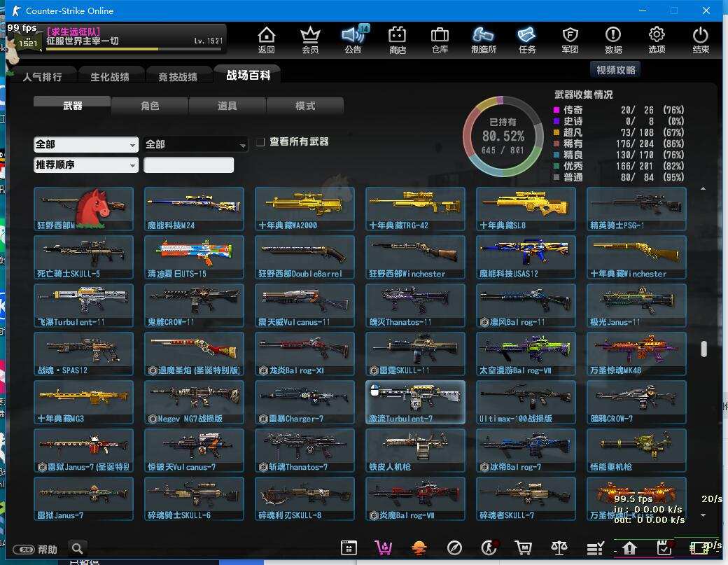Click the balance scales icon

(559, 547)
